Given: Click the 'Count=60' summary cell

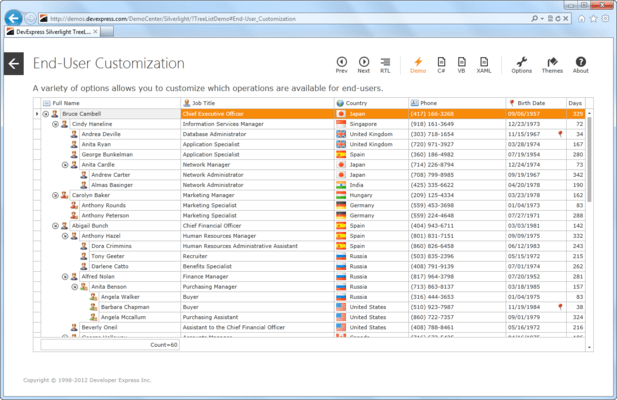Looking at the screenshot, I should click(x=110, y=345).
